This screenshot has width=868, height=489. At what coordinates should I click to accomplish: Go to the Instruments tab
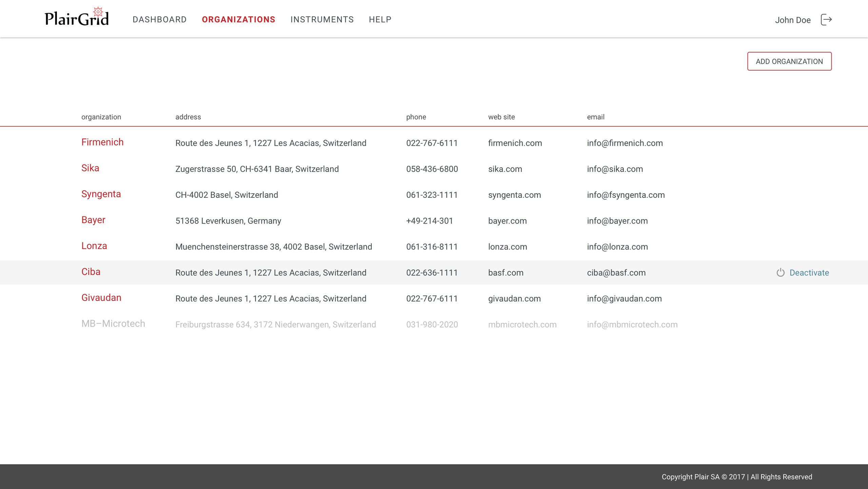pos(322,20)
